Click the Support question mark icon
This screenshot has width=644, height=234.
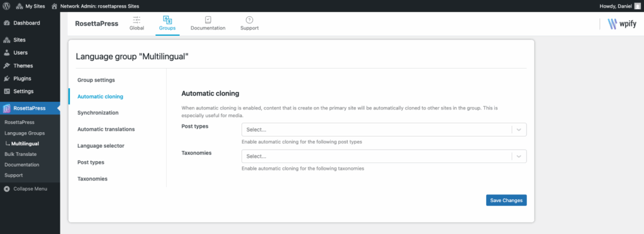point(249,19)
